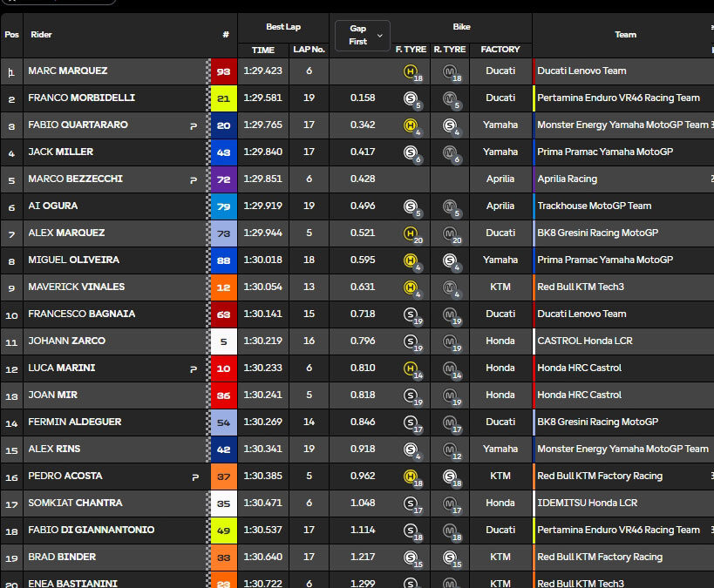Click team Red Bull KTM Tech3 for Vinales

tap(581, 287)
